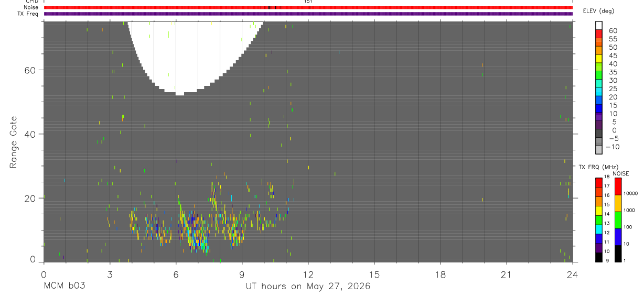The height and width of the screenshot is (297, 644).
Task: Click 'UT hours on May 27, 2026' axis title
Action: [x=308, y=286]
